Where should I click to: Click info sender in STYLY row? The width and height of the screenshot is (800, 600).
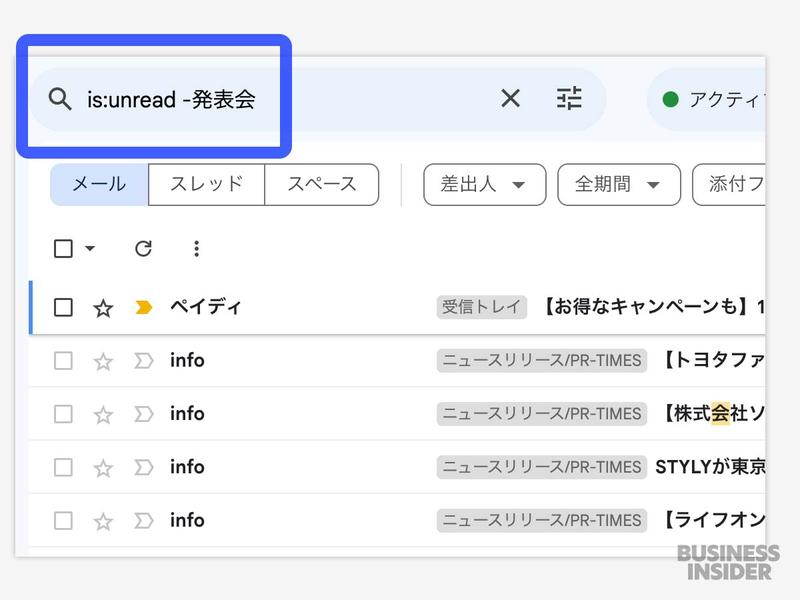(x=187, y=466)
